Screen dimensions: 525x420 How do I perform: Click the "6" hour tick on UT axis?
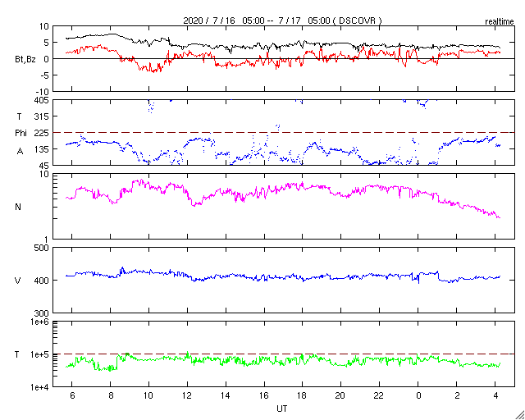point(71,395)
